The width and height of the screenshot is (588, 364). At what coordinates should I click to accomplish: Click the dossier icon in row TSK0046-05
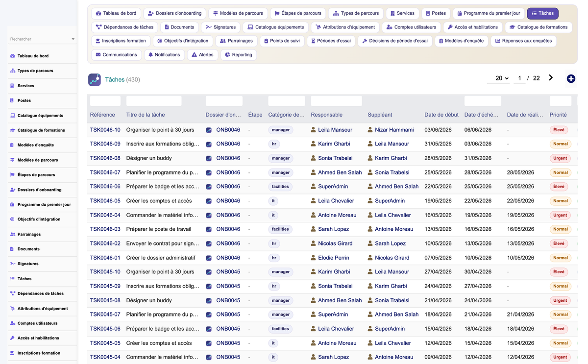click(x=209, y=201)
